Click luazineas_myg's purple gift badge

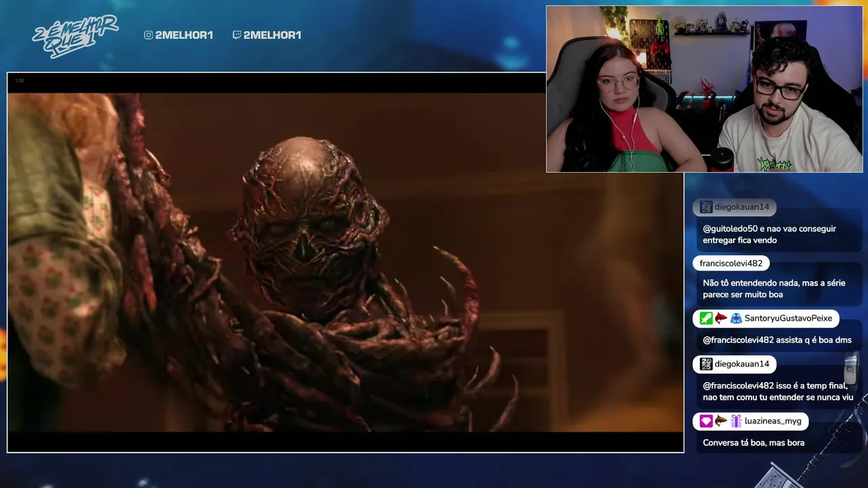(736, 422)
